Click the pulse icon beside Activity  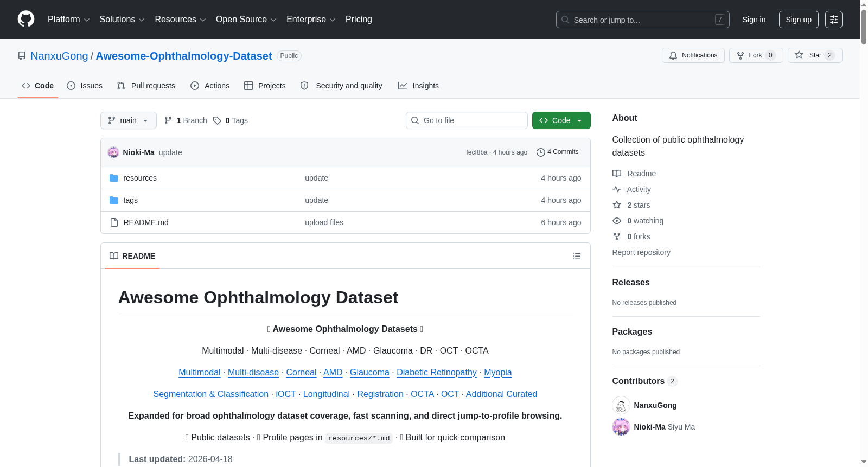617,189
